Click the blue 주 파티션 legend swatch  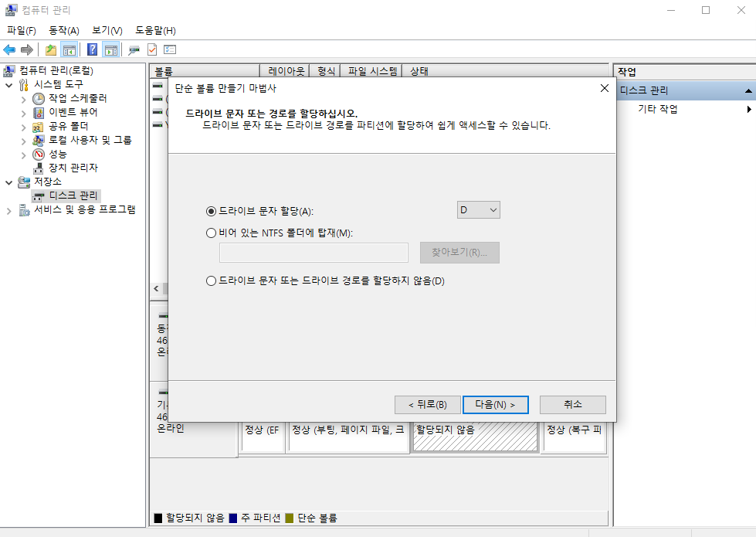233,518
